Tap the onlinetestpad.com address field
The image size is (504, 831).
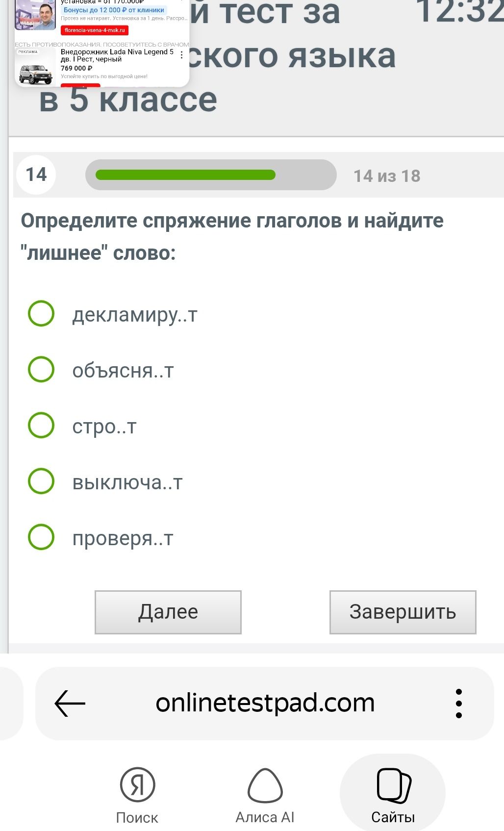click(265, 703)
